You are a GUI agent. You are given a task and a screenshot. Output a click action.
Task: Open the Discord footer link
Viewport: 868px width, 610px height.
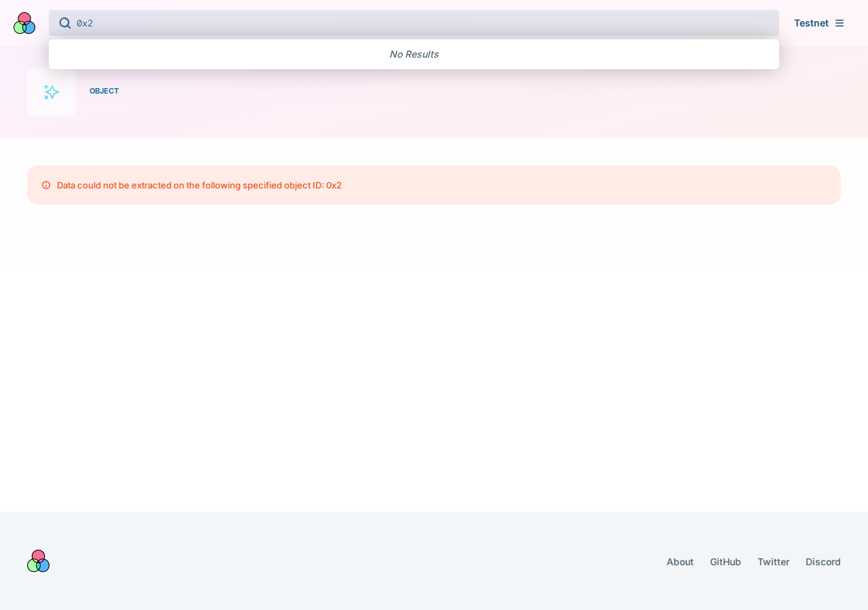pyautogui.click(x=823, y=562)
